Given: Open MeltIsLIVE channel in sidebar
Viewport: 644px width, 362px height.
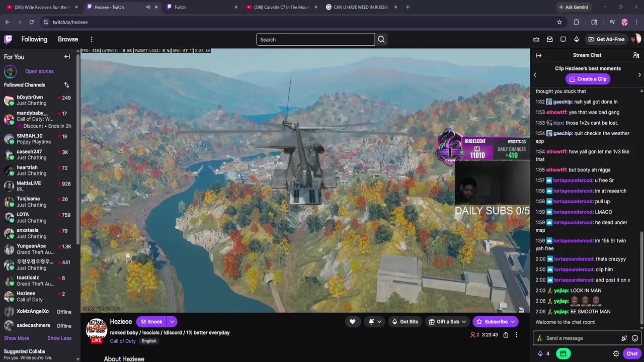Looking at the screenshot, I should pos(39,186).
